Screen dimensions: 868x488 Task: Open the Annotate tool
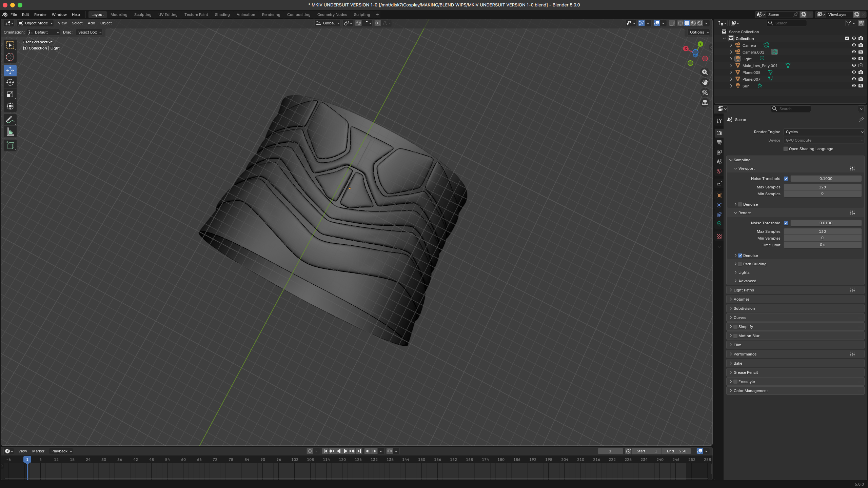10,120
